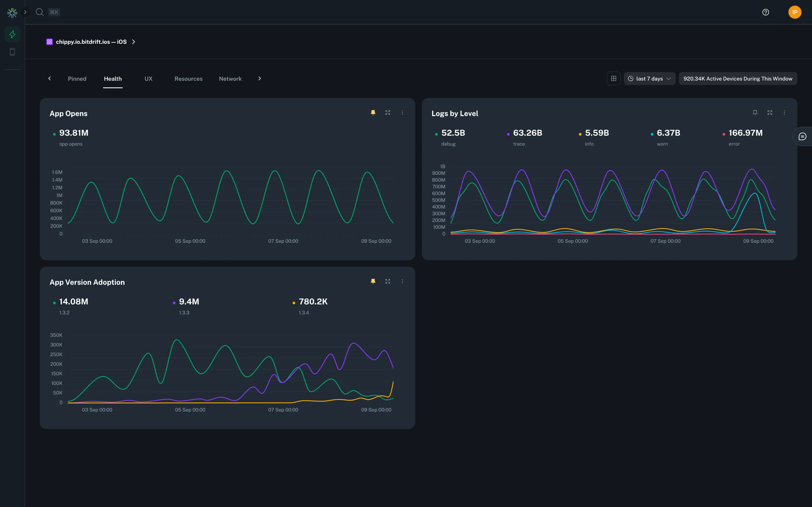Open the feedback chat icon on right edge
Viewport: 812px width, 507px height.
click(x=803, y=136)
